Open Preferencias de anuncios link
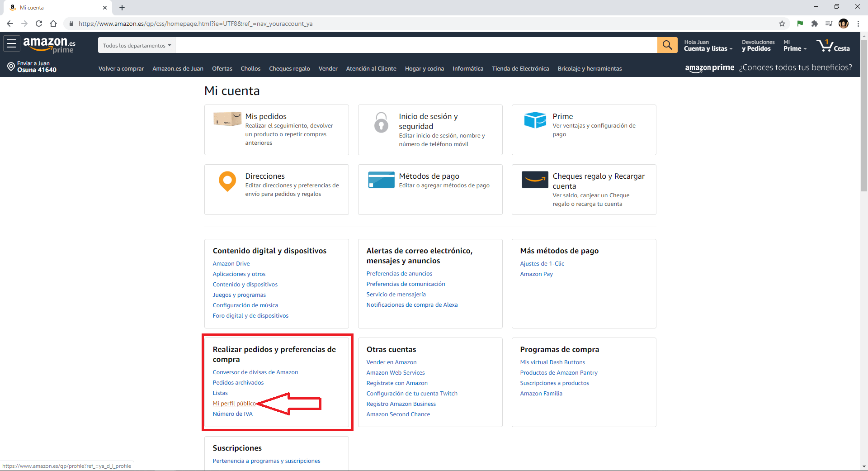 click(x=399, y=274)
